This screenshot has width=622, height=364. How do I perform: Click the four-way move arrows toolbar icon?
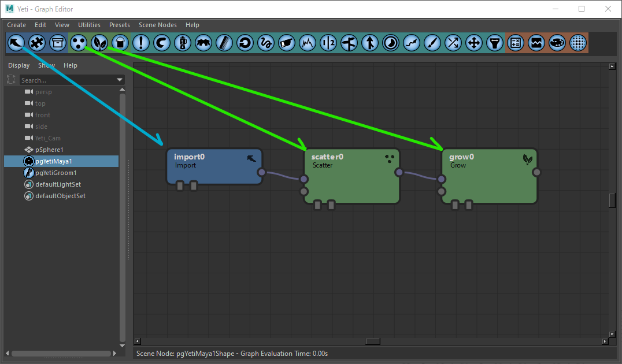[x=474, y=43]
